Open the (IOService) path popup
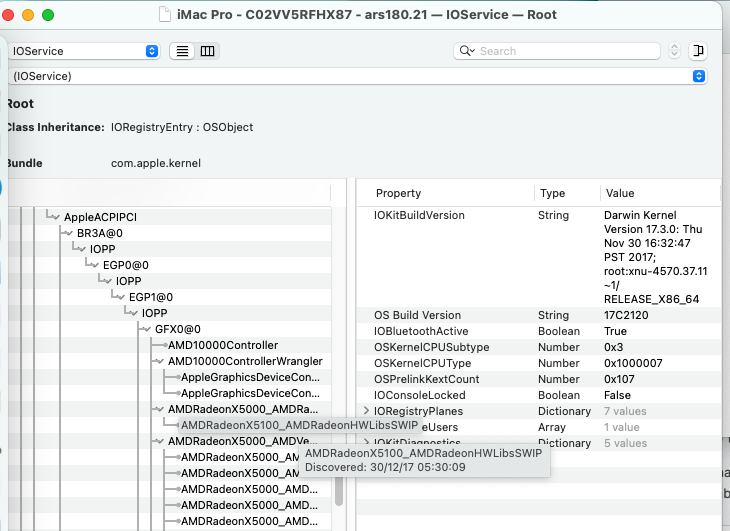Viewport: 730px width, 531px height. pos(358,76)
